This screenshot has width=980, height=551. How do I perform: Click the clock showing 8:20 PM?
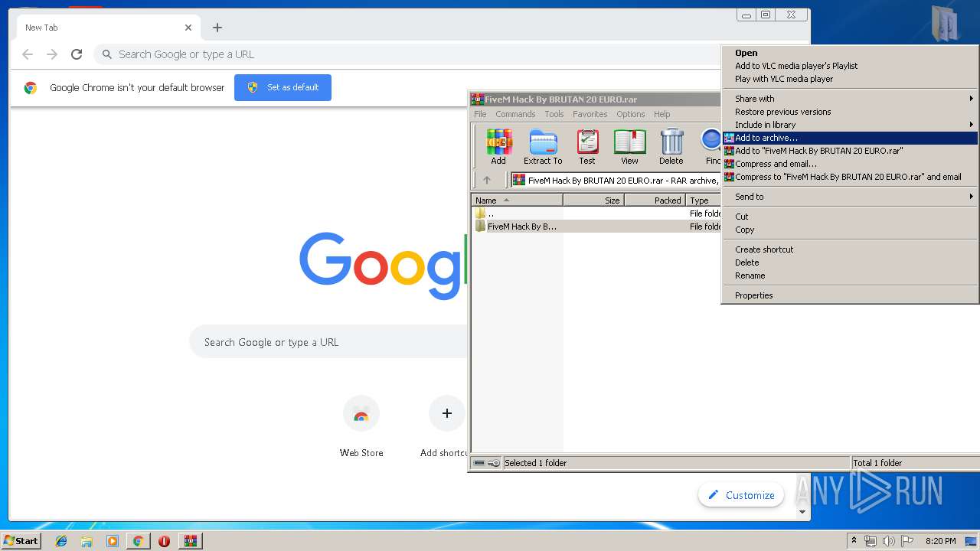click(x=940, y=541)
